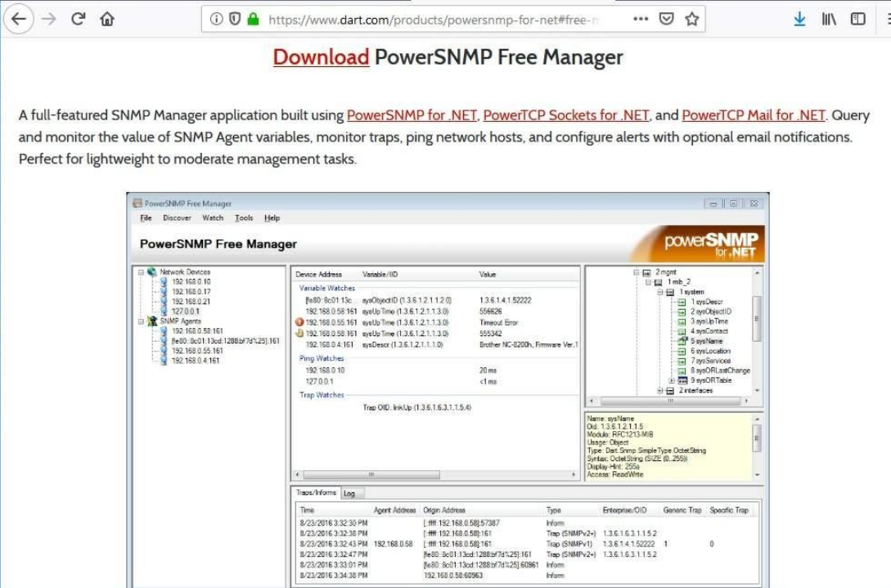Switch to the Log tab

coord(349,494)
